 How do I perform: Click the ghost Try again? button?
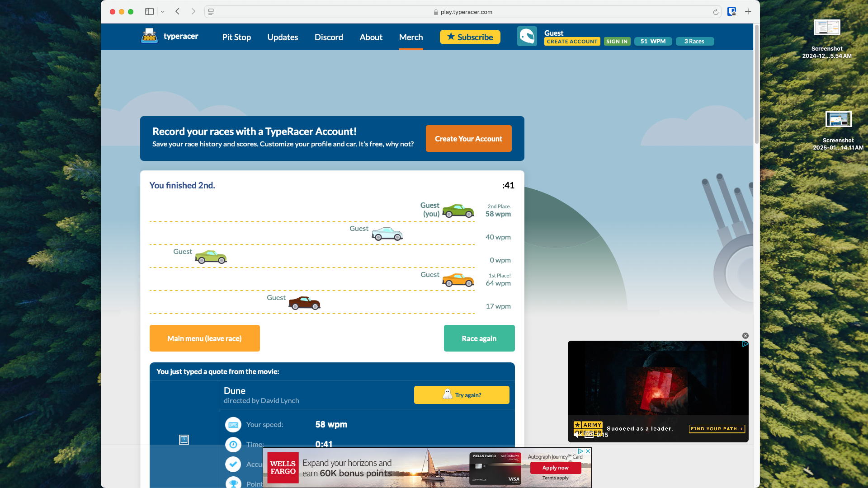point(462,395)
